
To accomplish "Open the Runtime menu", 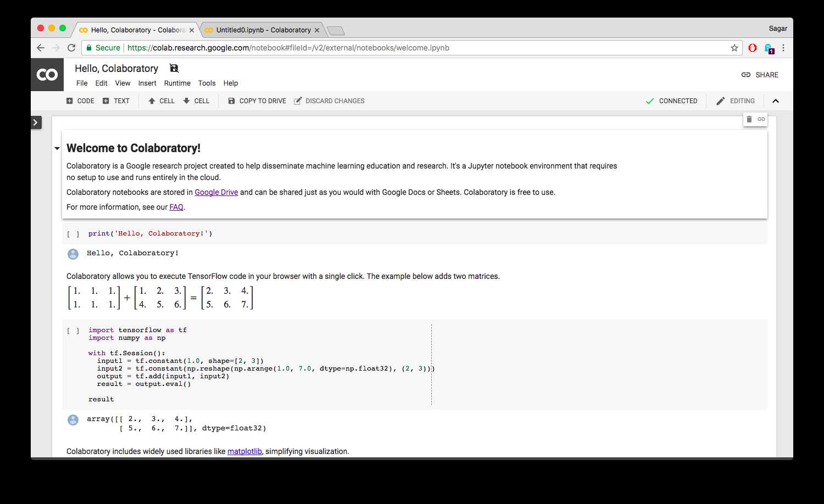I will [177, 83].
